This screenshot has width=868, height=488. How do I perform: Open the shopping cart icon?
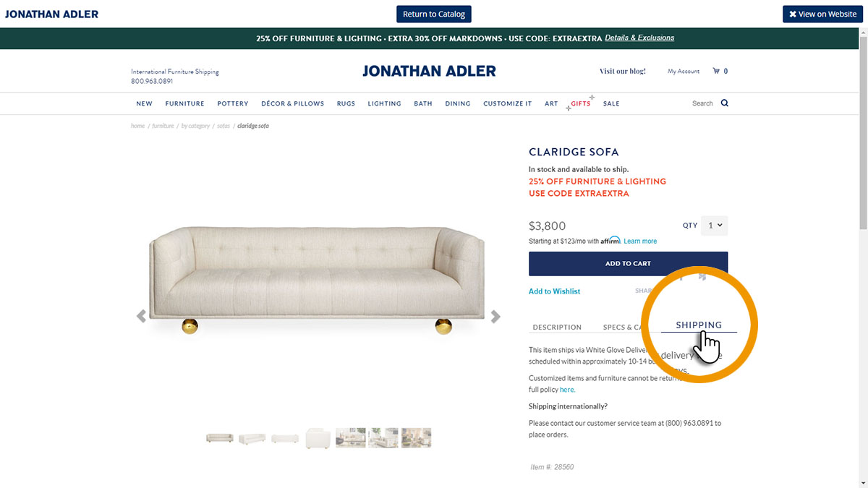716,71
